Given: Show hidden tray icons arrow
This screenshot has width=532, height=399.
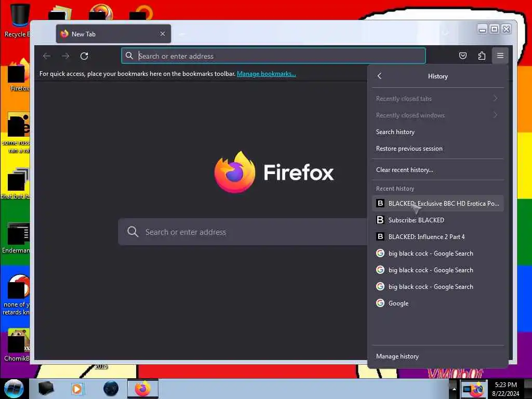Looking at the screenshot, I should click(x=454, y=389).
